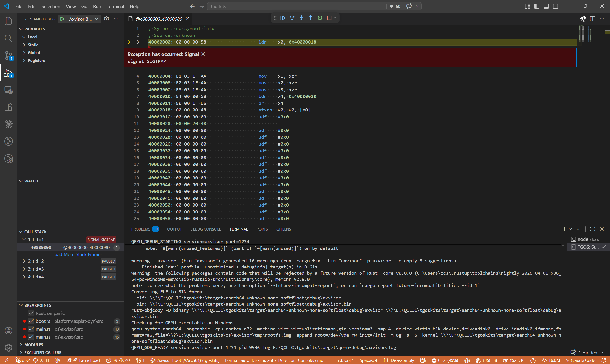Open launch.json gear settings icon
This screenshot has height=364, width=610.
[107, 19]
